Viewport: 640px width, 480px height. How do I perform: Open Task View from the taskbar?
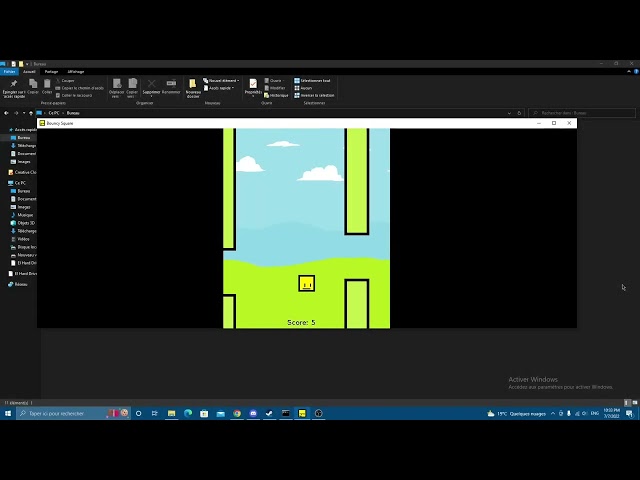tap(155, 413)
